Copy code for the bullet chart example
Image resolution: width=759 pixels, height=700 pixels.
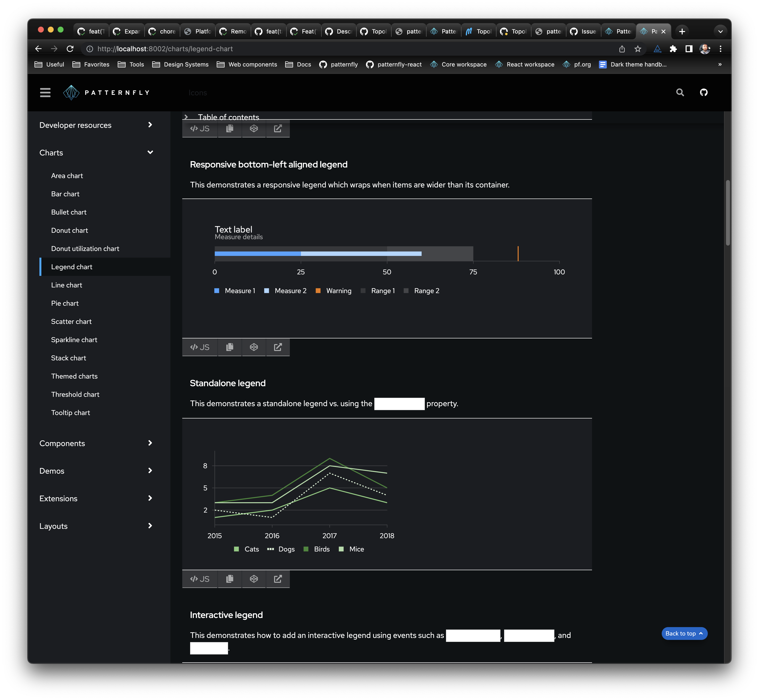click(230, 347)
